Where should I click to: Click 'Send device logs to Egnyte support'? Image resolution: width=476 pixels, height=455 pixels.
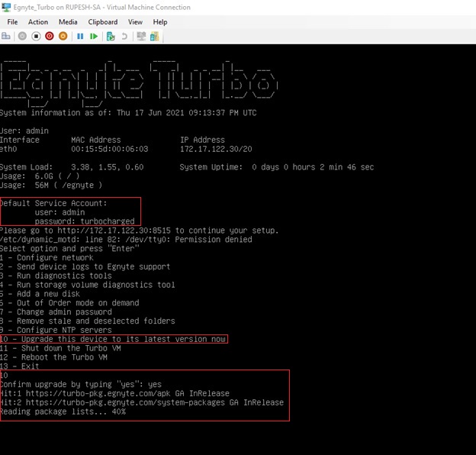click(x=85, y=266)
